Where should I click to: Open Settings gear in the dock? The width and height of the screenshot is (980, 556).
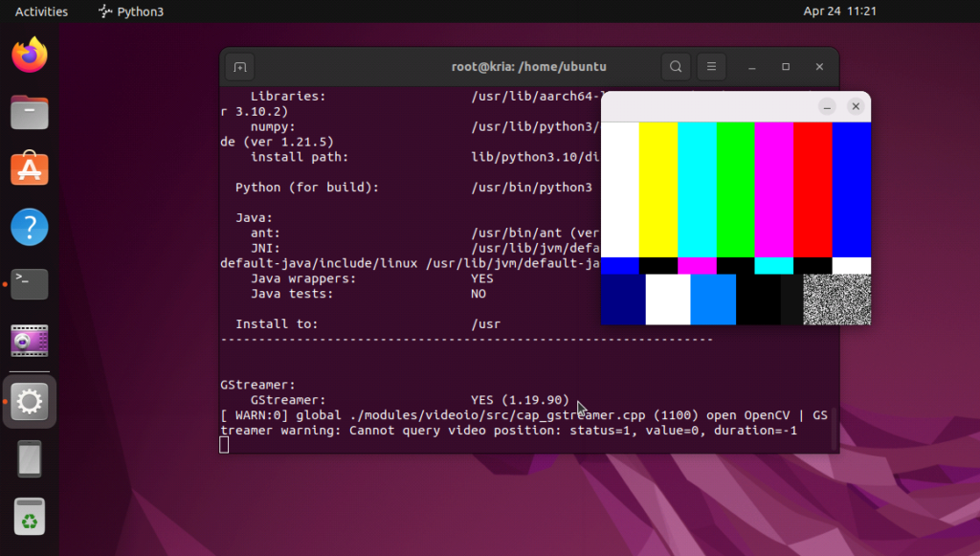[x=30, y=402]
